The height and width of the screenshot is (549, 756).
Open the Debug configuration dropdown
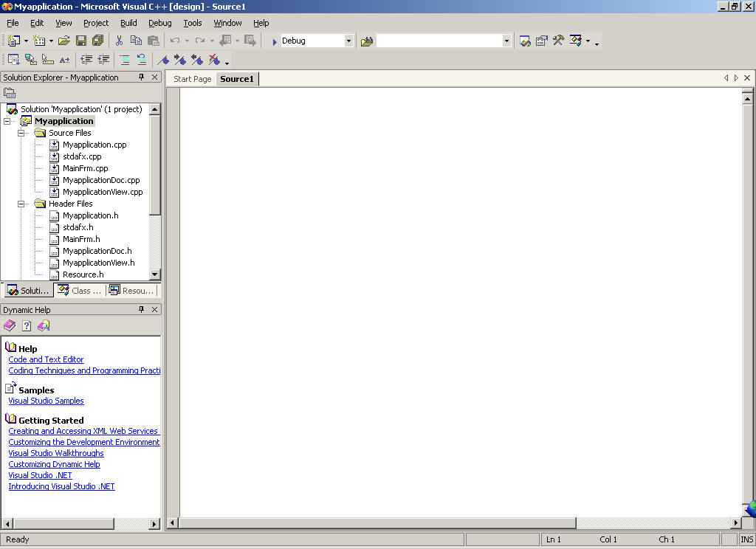point(348,41)
